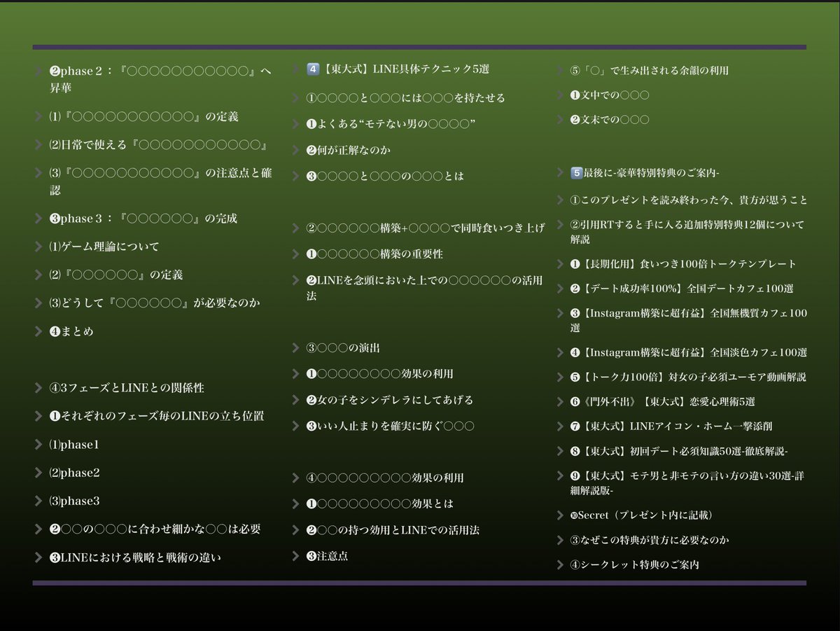840x631 pixels.
Task: Select '❻《門外不出》【東大式】恋愛心理術5選'
Action: [662, 402]
